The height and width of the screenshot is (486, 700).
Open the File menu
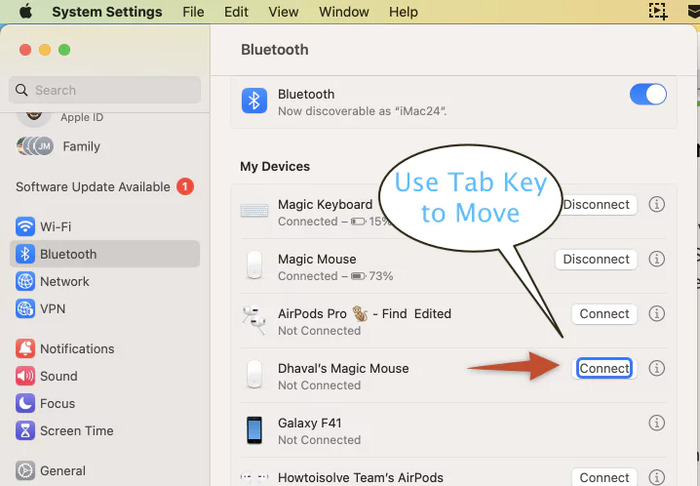(193, 12)
